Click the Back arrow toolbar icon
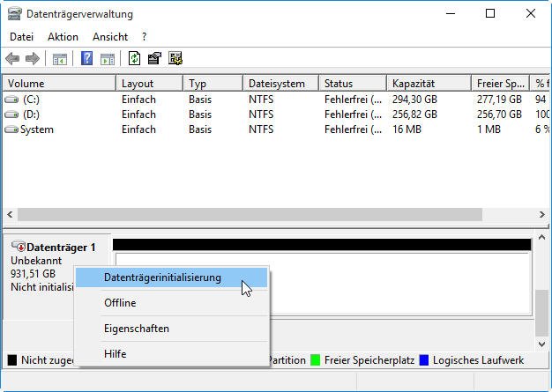This screenshot has width=552, height=392. pyautogui.click(x=12, y=58)
